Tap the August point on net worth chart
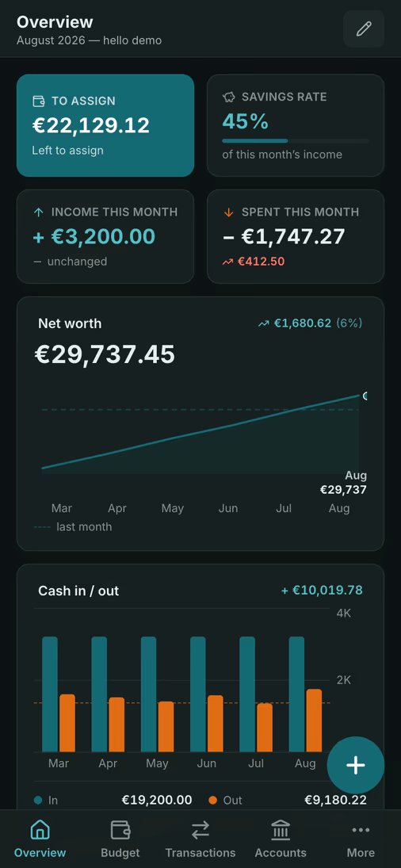 365,396
